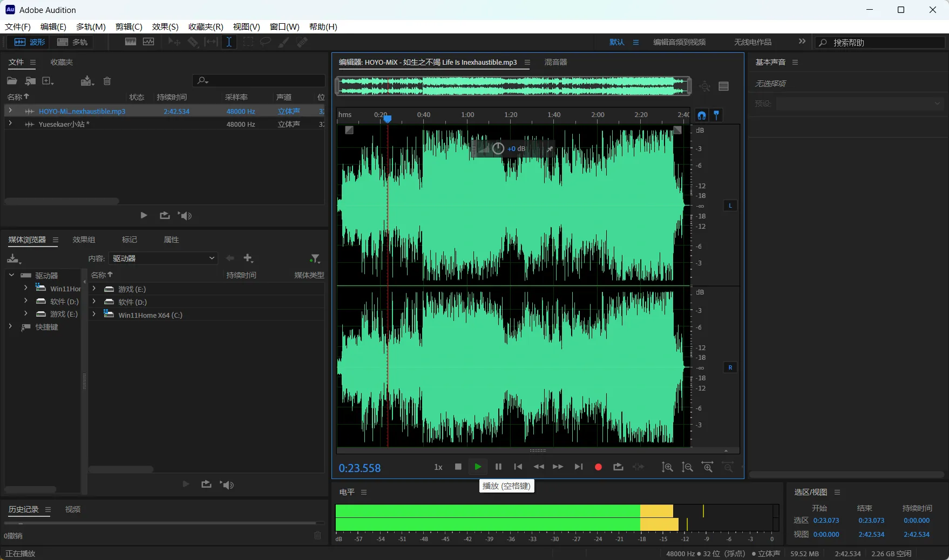Select the Time Selection tool

229,42
